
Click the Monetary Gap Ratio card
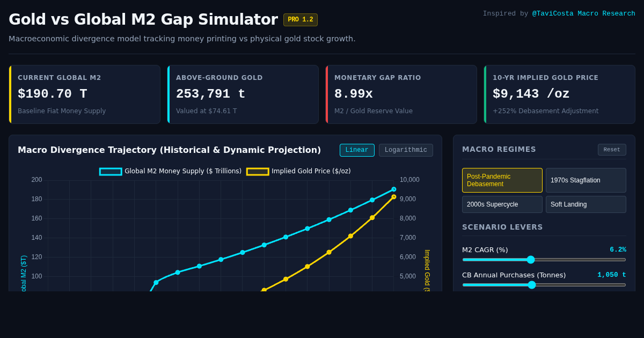tap(401, 94)
